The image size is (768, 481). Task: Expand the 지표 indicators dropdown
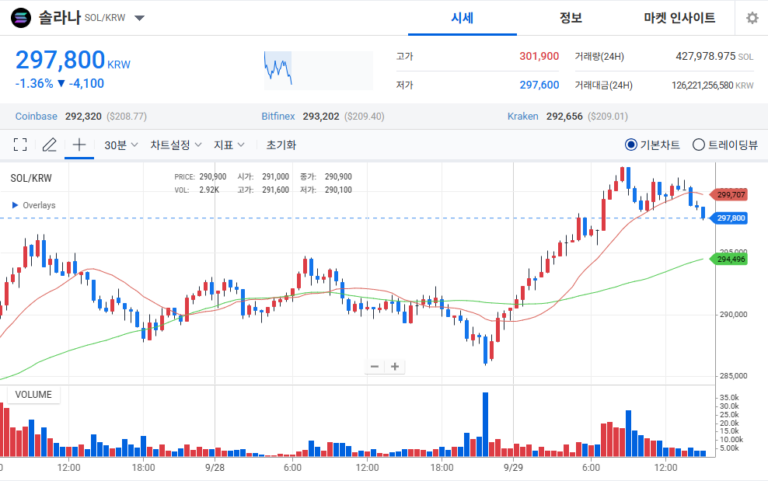click(x=229, y=145)
